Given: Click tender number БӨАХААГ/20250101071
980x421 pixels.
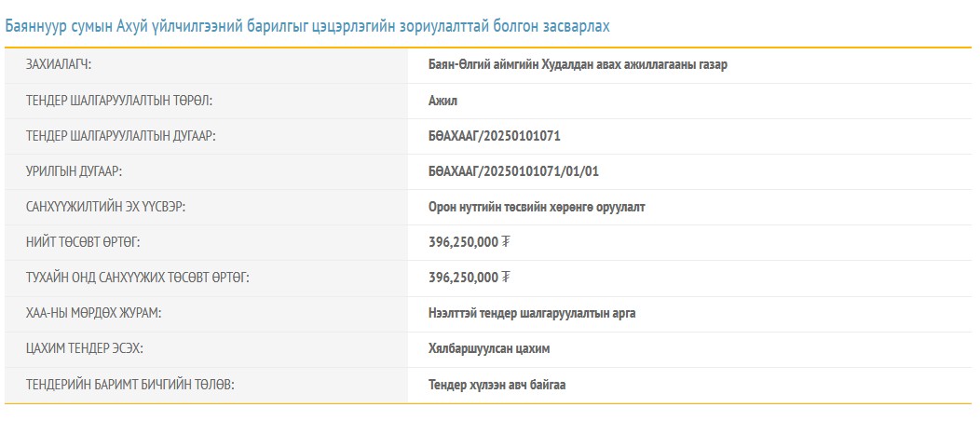Looking at the screenshot, I should pyautogui.click(x=494, y=136).
